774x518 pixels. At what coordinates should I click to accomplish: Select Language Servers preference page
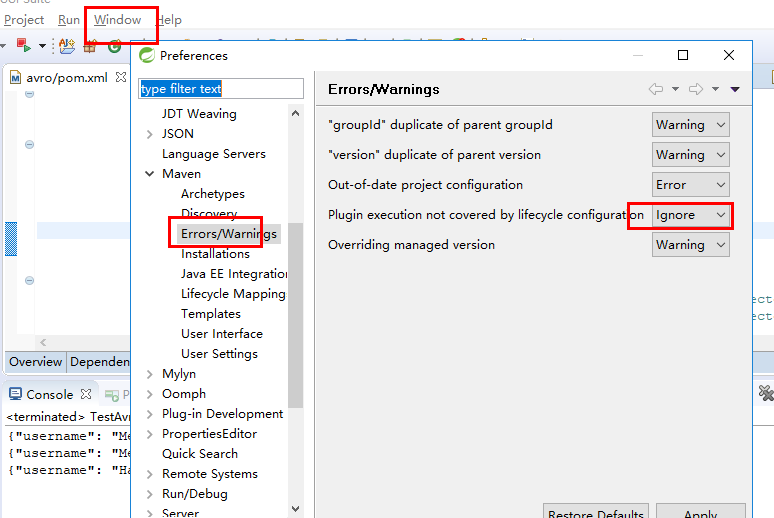coord(214,154)
